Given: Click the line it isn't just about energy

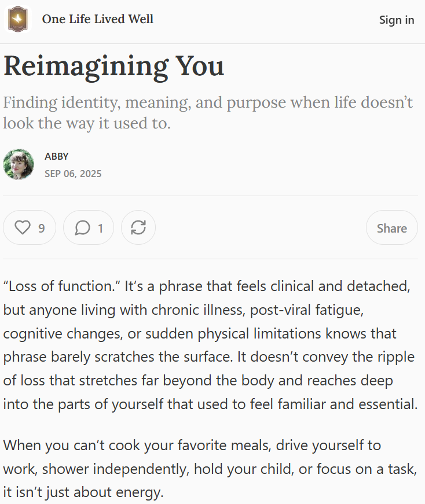Looking at the screenshot, I should 83,493.
